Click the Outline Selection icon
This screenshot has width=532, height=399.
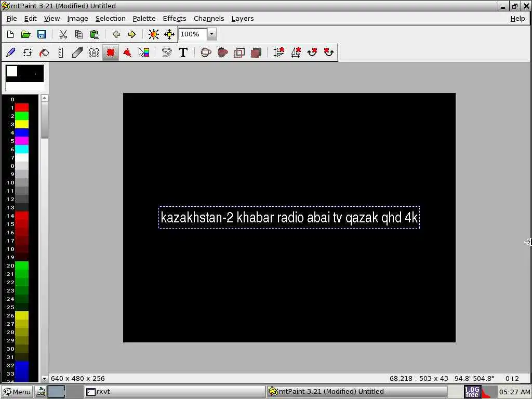239,52
